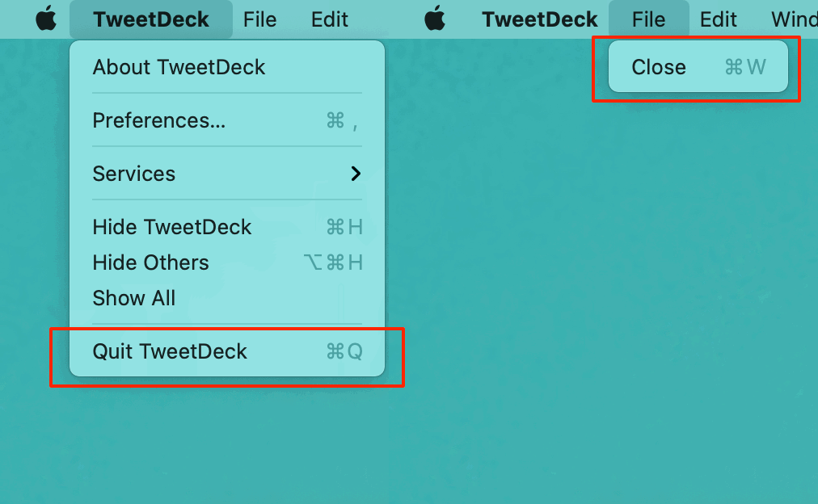The image size is (818, 504).
Task: Select the Services menu entry
Action: pyautogui.click(x=134, y=174)
